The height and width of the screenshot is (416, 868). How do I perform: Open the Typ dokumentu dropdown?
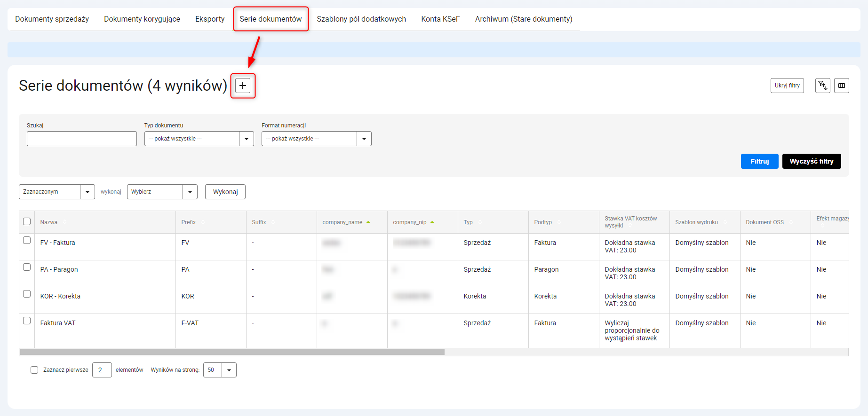199,139
